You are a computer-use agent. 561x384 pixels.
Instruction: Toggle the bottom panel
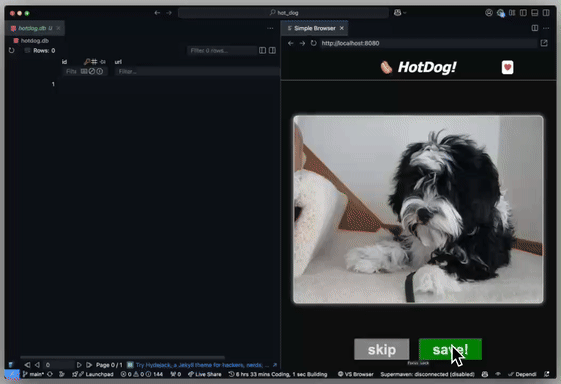pos(535,13)
